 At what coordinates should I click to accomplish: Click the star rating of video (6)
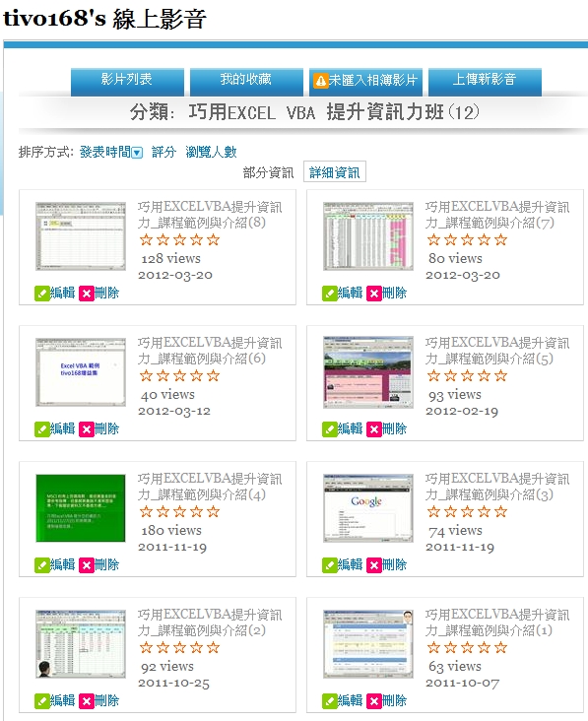pos(180,375)
